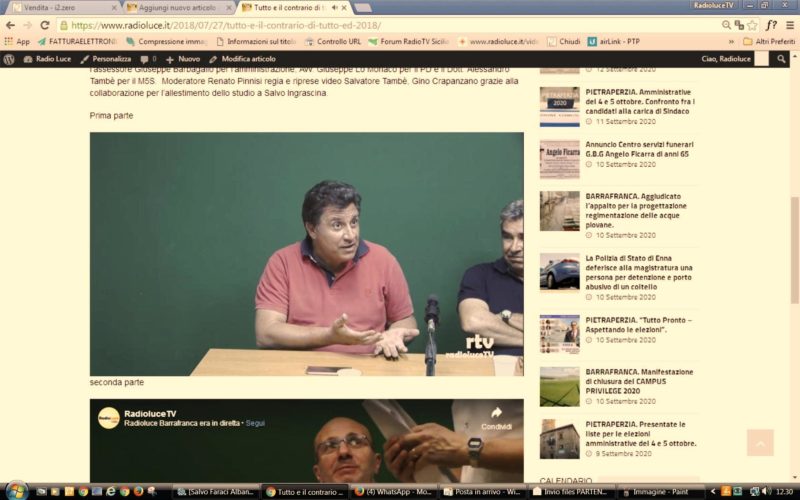The width and height of the screenshot is (800, 500).
Task: Click the zoom magnifier icon in address bar
Action: point(726,25)
